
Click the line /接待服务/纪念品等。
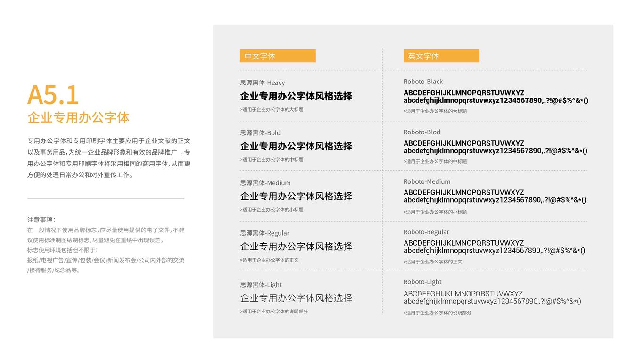(54, 270)
